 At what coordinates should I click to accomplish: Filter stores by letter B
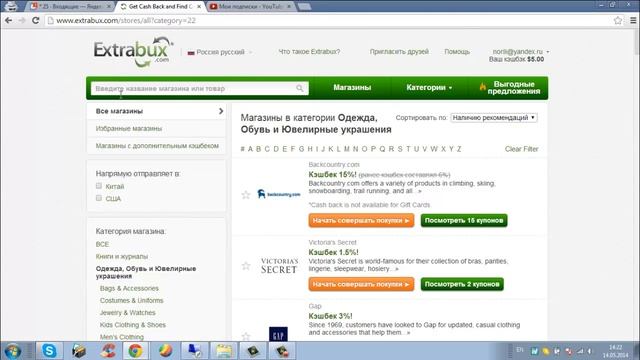(x=258, y=149)
